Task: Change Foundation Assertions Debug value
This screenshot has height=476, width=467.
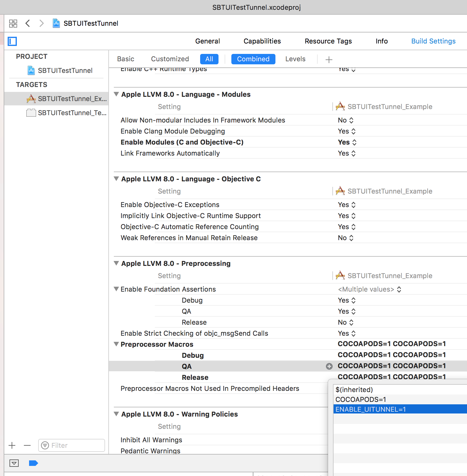Action: (347, 300)
